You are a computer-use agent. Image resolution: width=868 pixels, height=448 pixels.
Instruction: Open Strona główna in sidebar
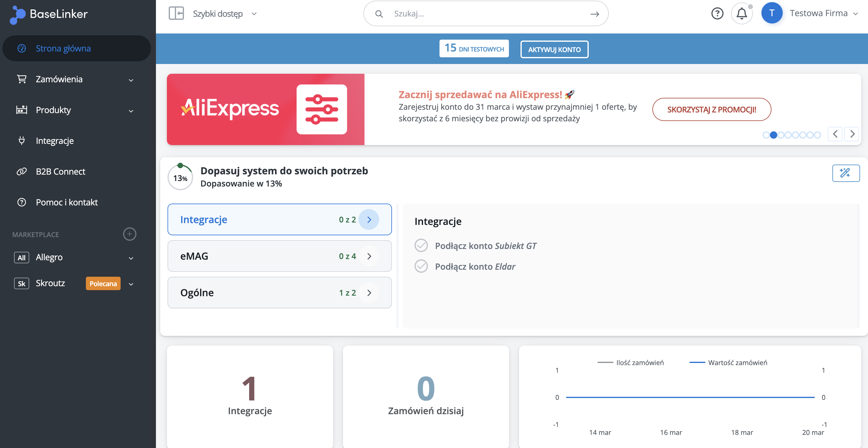click(76, 48)
